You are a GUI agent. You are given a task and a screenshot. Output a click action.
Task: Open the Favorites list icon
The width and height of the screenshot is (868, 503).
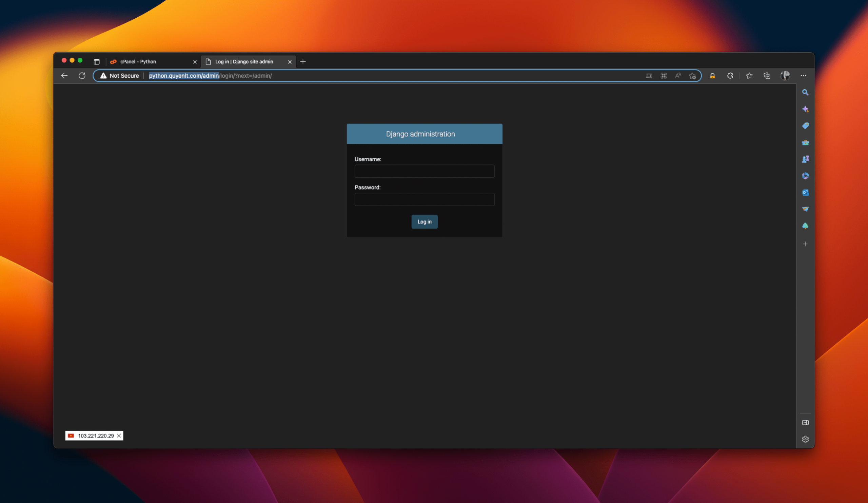[749, 76]
